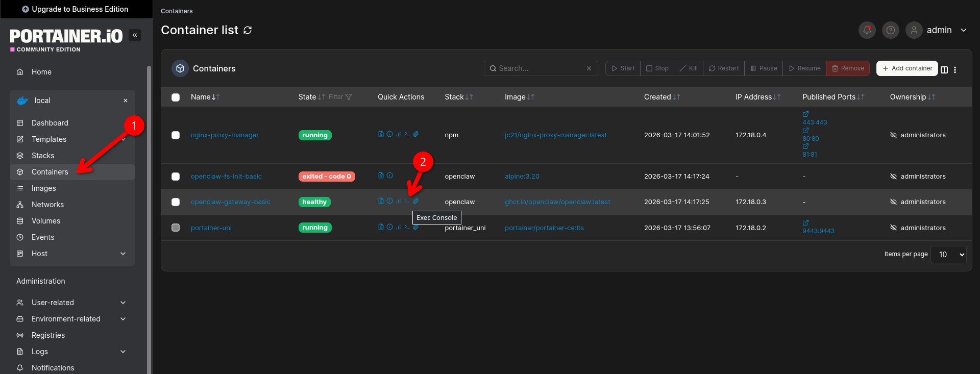The image size is (980, 374).
Task: Click the Add container button
Action: click(x=907, y=68)
